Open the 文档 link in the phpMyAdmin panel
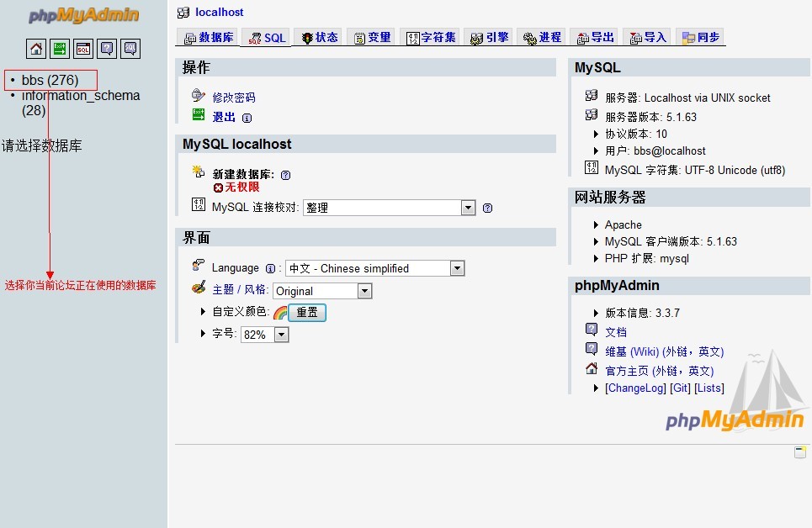This screenshot has height=528, width=812. tap(616, 332)
